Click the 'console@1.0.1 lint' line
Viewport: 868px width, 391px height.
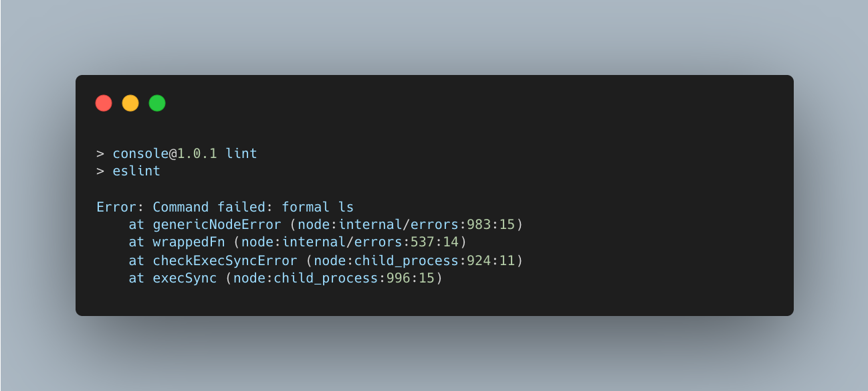[x=185, y=153]
